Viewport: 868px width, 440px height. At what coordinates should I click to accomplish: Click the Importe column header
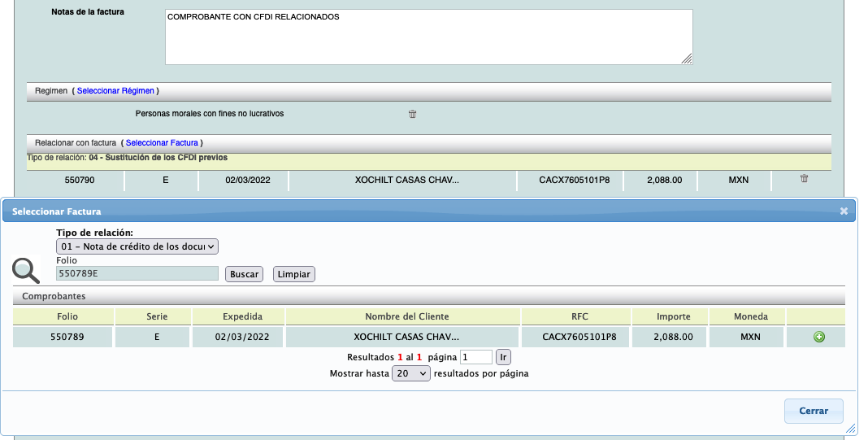[x=673, y=316]
